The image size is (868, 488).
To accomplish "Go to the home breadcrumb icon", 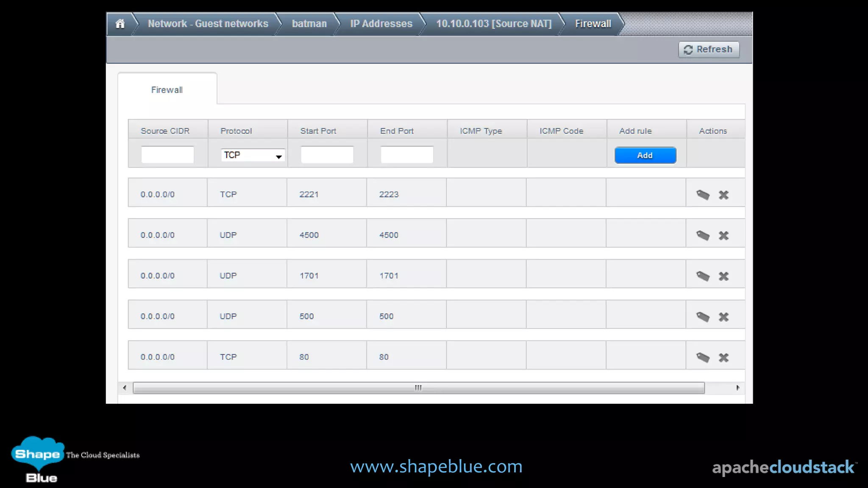I will [x=120, y=24].
